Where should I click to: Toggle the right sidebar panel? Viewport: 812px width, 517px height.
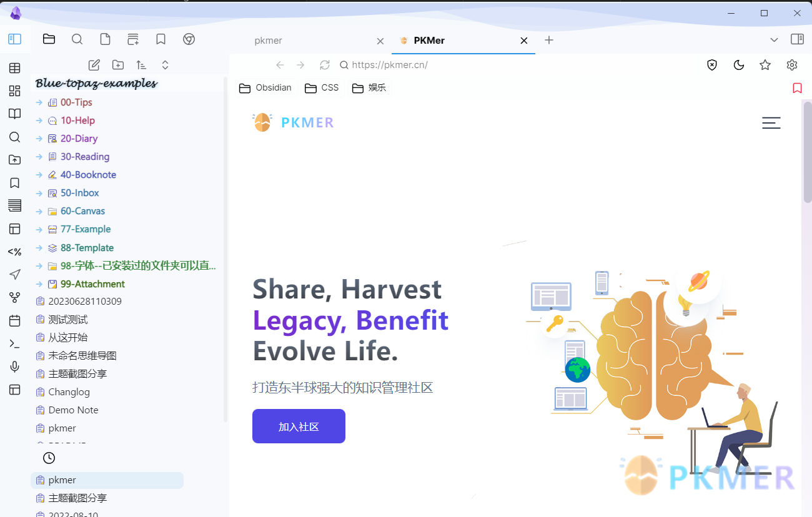pyautogui.click(x=797, y=39)
